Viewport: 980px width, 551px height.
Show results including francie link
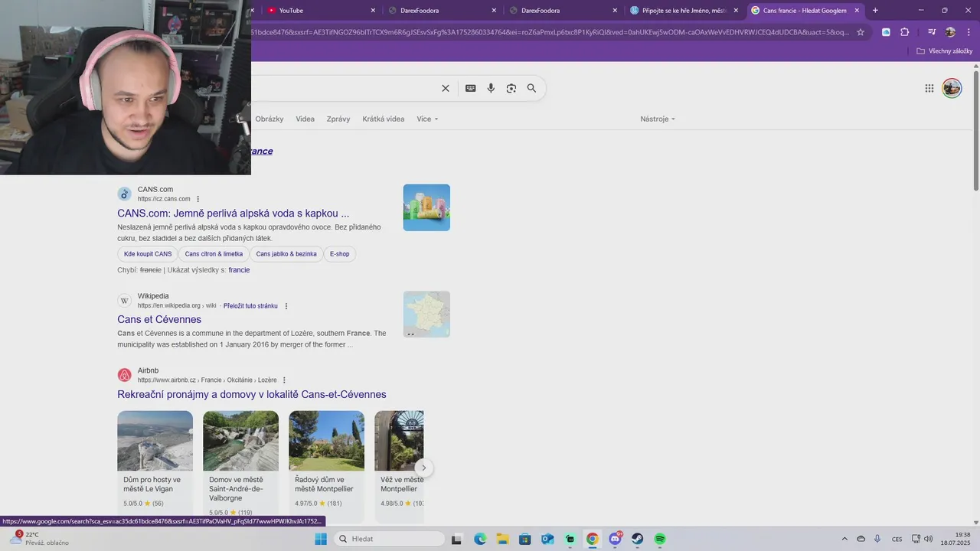click(239, 270)
